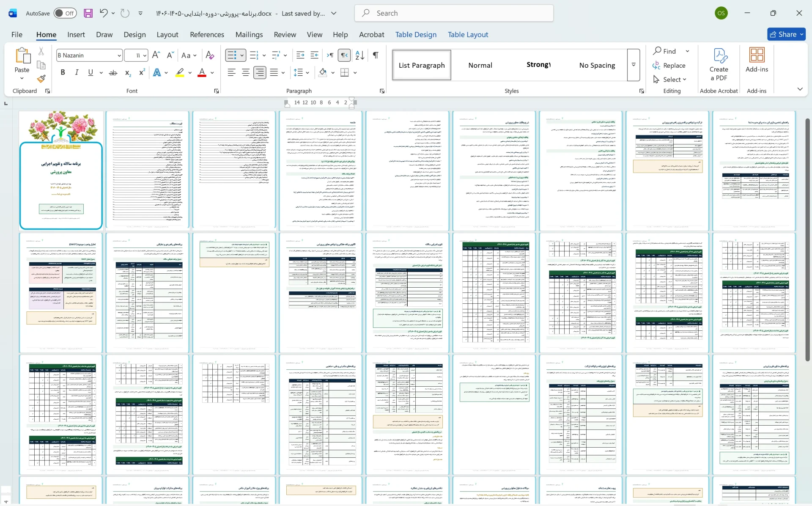Click the Find button
Screen dimensions: 812x506
click(x=665, y=51)
